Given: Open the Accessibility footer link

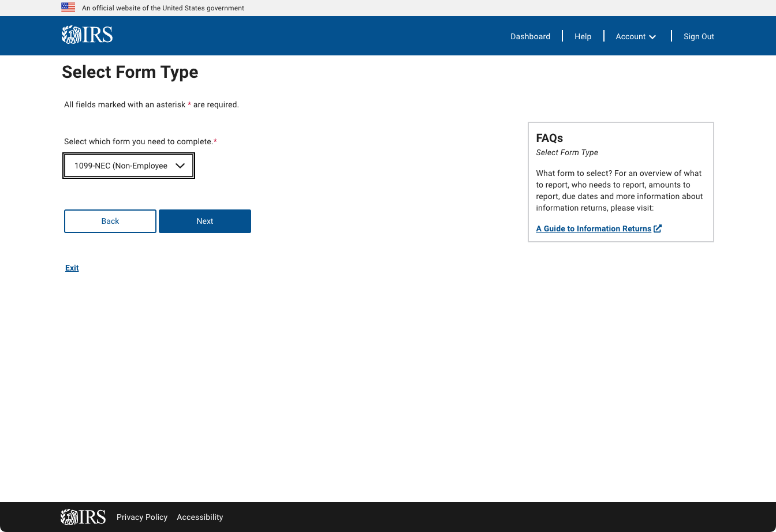Looking at the screenshot, I should (200, 517).
